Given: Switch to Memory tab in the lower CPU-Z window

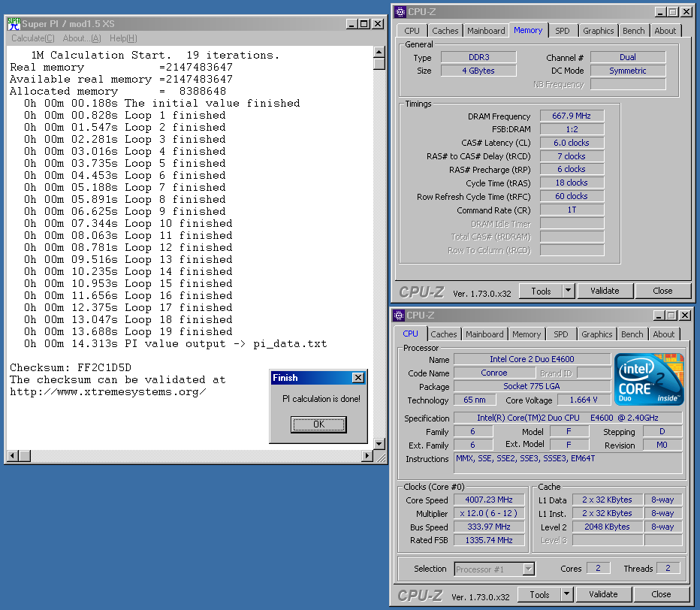Looking at the screenshot, I should pyautogui.click(x=527, y=334).
